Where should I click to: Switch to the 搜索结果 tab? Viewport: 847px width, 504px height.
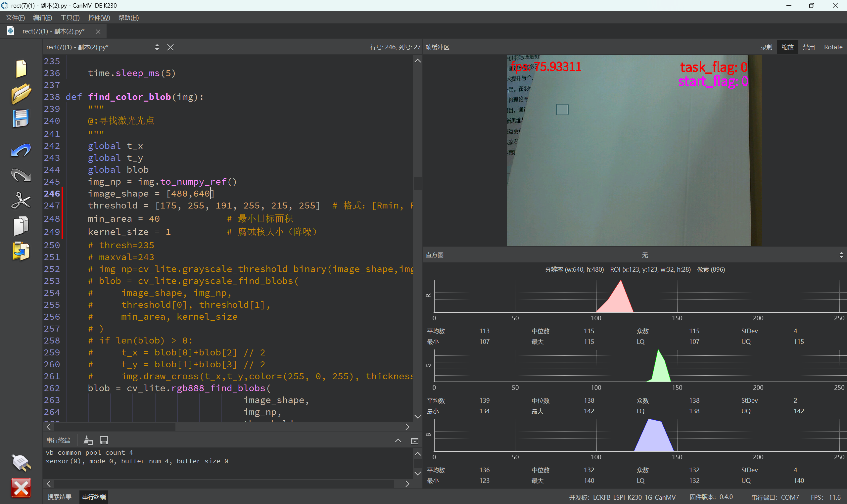coord(60,497)
